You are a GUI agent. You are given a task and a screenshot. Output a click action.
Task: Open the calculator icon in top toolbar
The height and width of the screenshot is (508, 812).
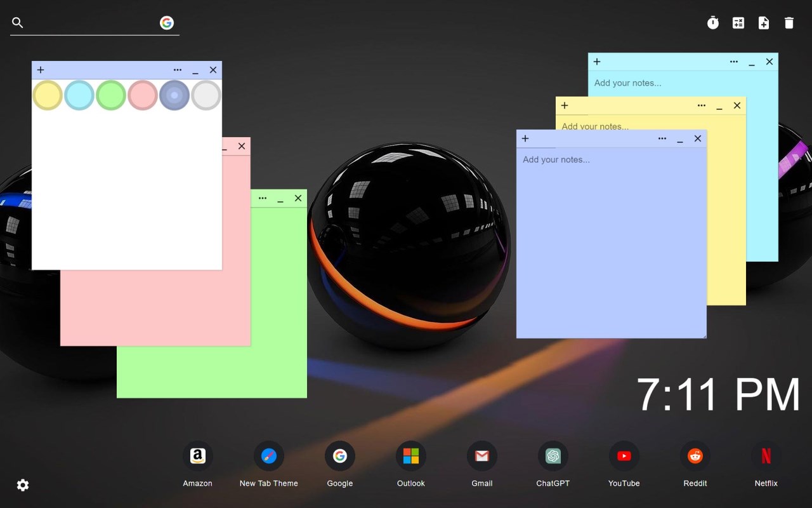click(x=738, y=23)
